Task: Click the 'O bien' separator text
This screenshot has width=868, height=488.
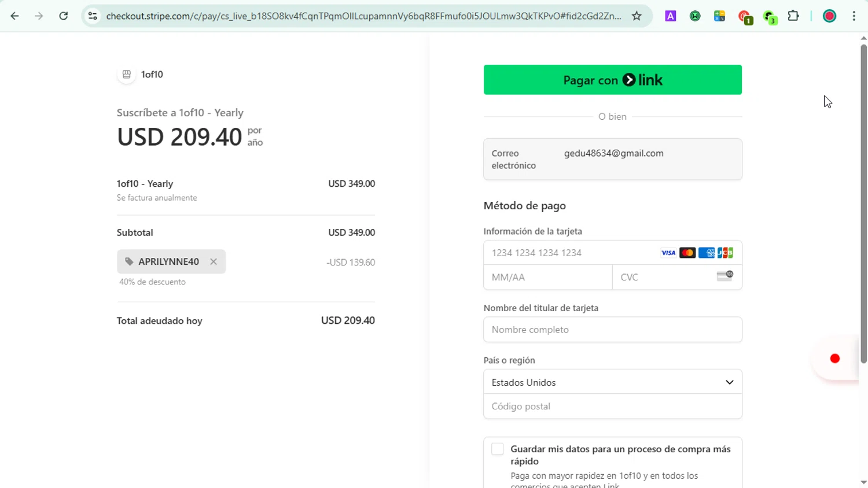Action: tap(612, 117)
